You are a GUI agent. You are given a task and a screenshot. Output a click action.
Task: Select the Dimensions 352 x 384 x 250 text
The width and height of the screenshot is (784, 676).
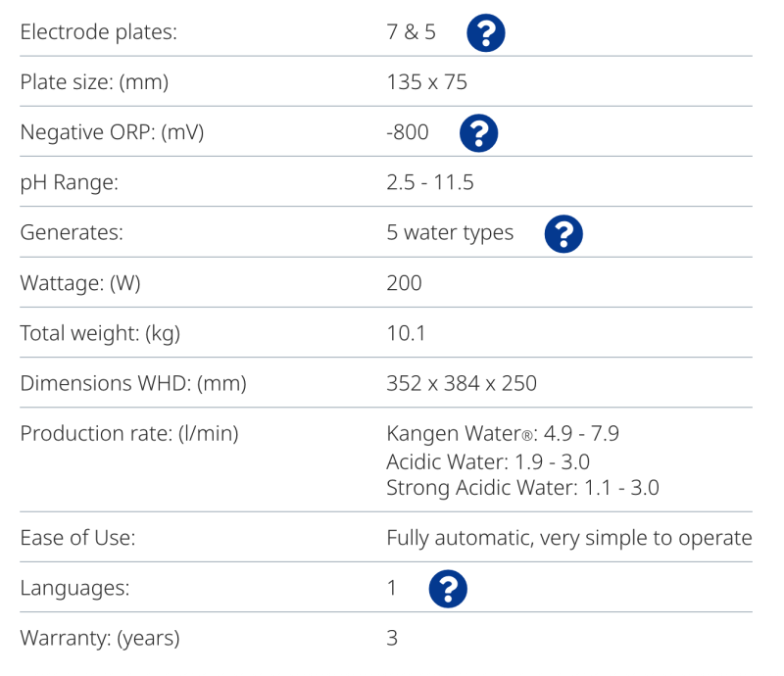point(462,383)
